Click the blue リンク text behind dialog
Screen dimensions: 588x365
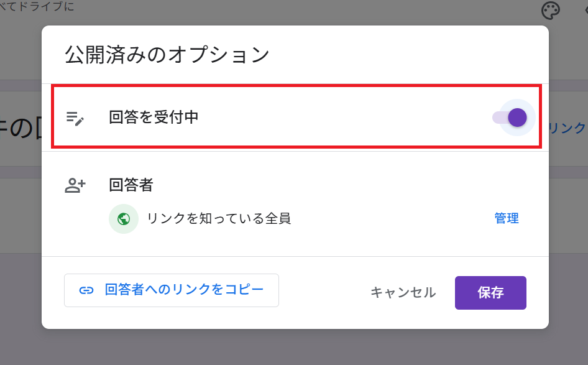click(x=567, y=128)
